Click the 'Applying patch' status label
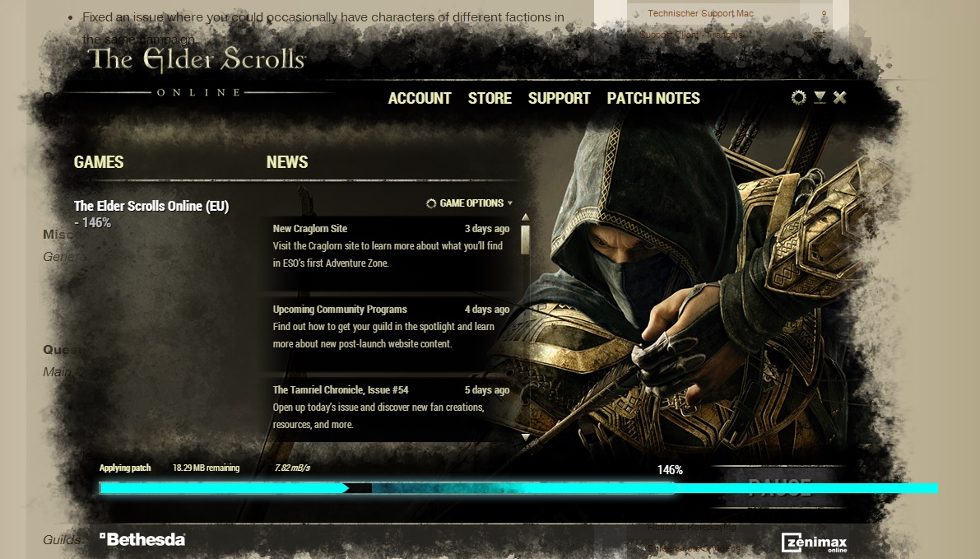980x559 pixels. 125,468
